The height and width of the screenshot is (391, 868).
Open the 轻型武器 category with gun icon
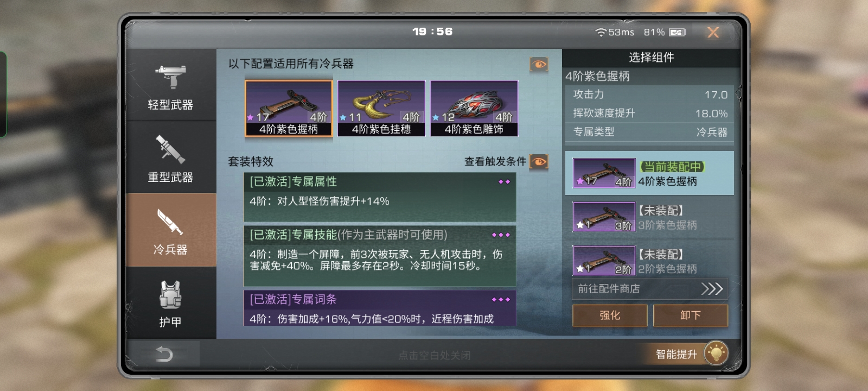(171, 85)
